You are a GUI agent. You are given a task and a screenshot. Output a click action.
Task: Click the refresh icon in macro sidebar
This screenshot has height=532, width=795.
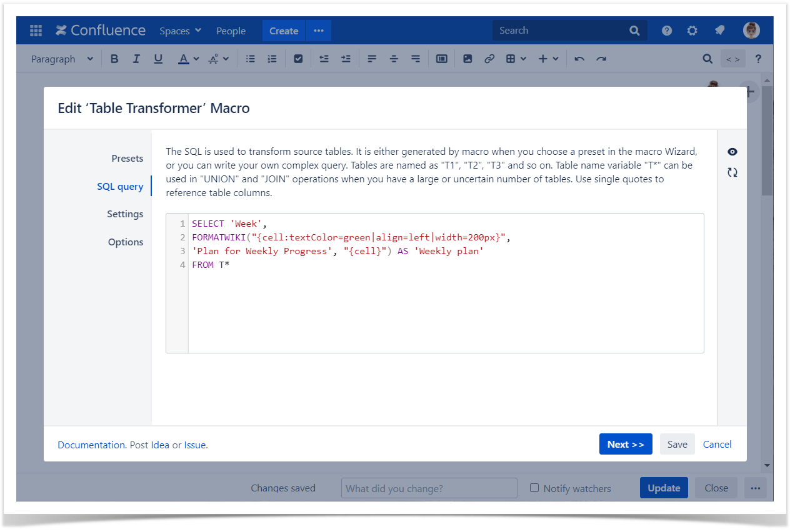[x=732, y=172]
